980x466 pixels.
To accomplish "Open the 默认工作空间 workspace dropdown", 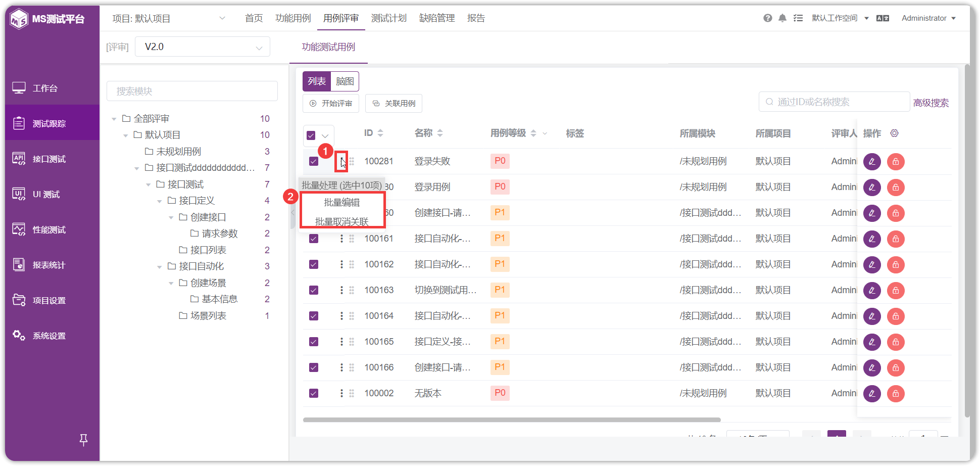I will pos(840,18).
